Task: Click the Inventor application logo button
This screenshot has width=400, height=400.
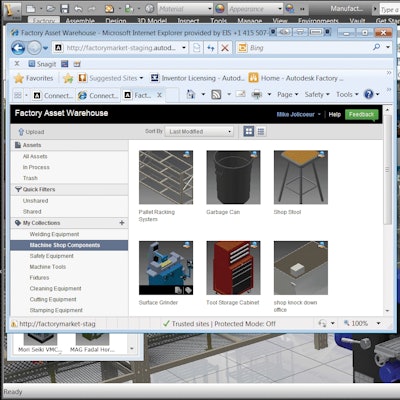Action: pyautogui.click(x=11, y=11)
